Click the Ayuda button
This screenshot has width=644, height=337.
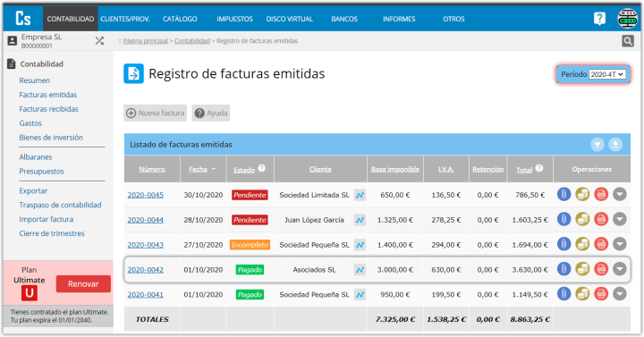(211, 113)
